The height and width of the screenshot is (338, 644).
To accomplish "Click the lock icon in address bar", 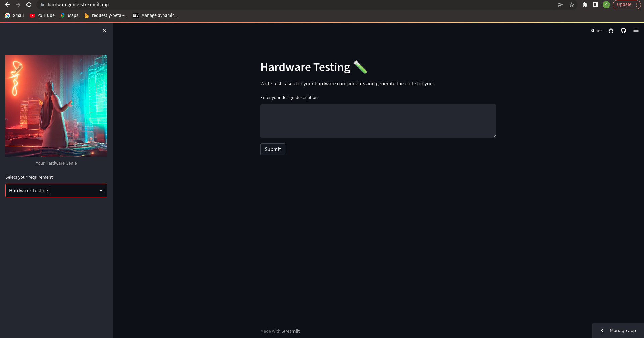I will 42,5.
